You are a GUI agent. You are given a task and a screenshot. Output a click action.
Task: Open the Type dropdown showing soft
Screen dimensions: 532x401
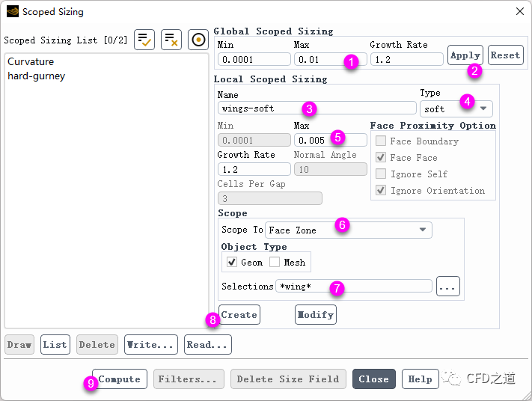[456, 109]
